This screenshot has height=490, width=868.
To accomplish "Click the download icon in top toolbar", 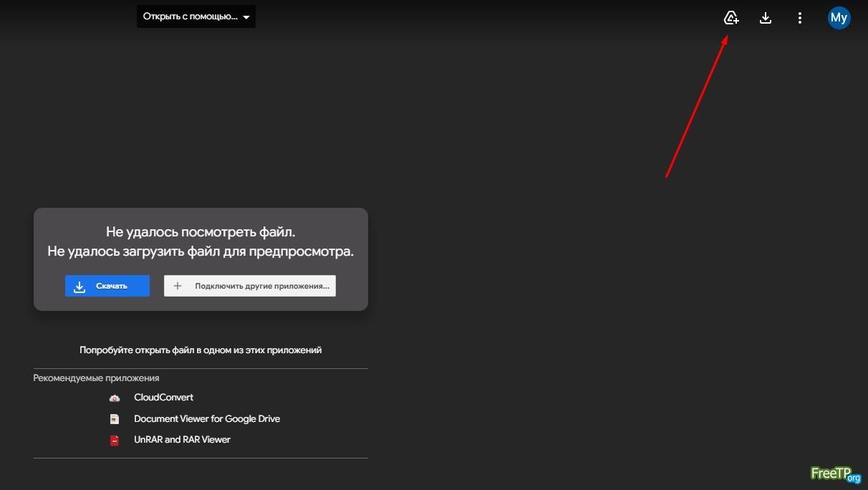I will tap(766, 18).
